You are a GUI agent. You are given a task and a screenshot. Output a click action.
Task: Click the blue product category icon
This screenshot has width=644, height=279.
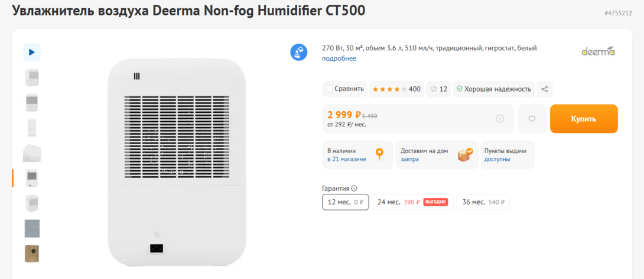pos(299,52)
